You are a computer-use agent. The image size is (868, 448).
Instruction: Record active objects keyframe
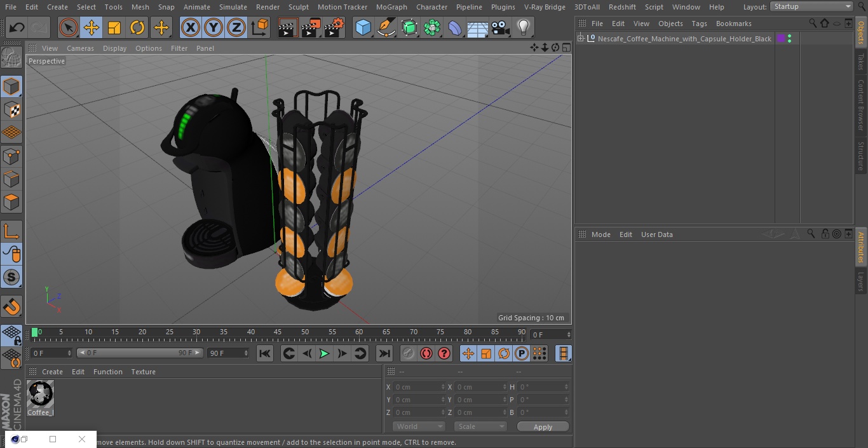pos(409,353)
